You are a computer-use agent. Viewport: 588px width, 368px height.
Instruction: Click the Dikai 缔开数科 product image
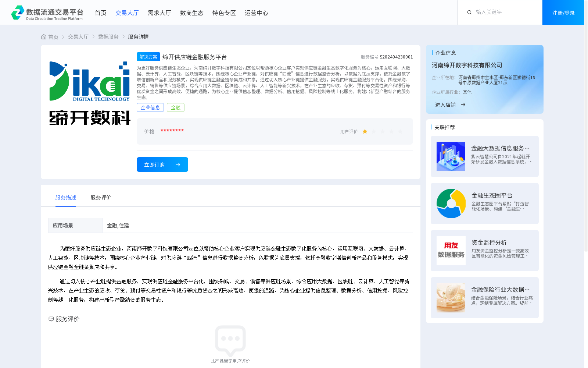click(x=90, y=93)
